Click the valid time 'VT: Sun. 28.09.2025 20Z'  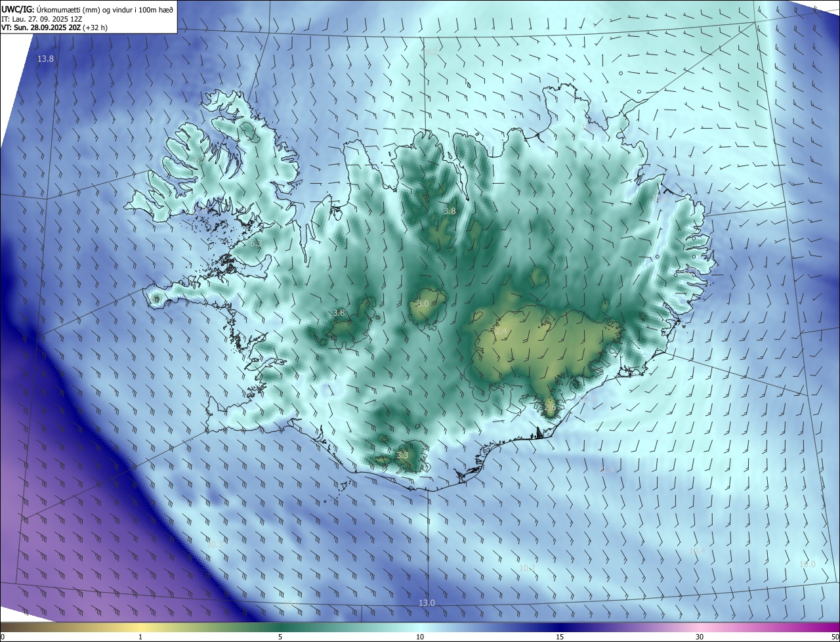click(x=41, y=28)
